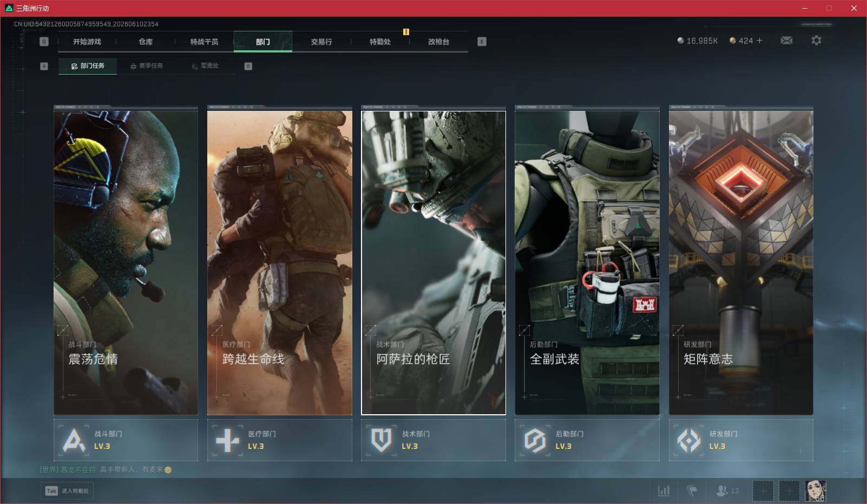Click the flag icon in bottom bar
867x504 pixels.
[692, 490]
